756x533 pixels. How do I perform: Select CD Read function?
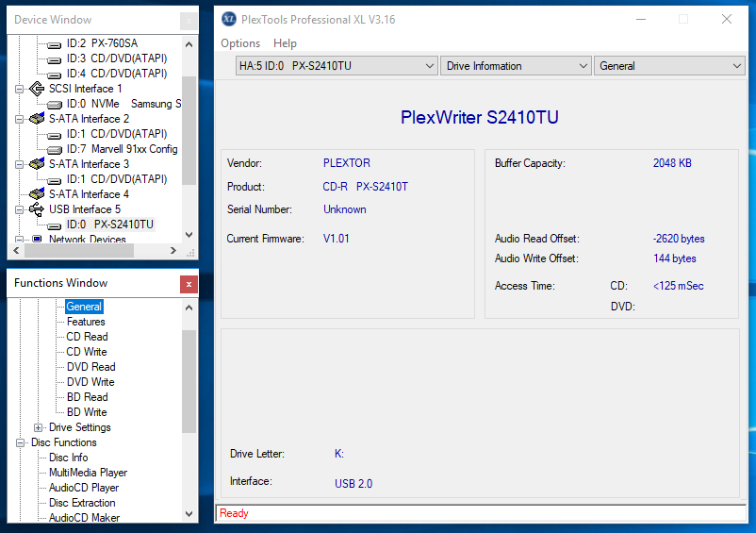[x=87, y=337]
